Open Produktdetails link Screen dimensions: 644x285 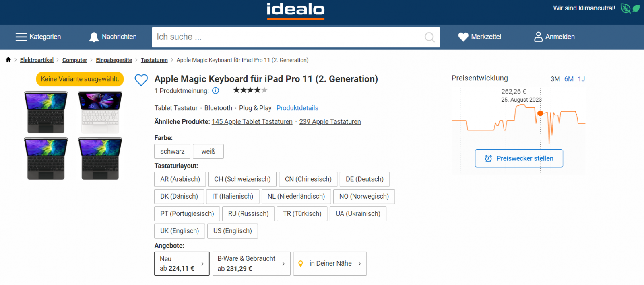[297, 108]
